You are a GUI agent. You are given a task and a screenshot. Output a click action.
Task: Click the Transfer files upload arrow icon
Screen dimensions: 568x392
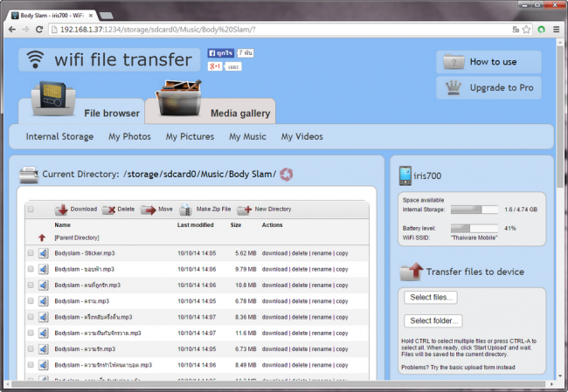pyautogui.click(x=412, y=272)
